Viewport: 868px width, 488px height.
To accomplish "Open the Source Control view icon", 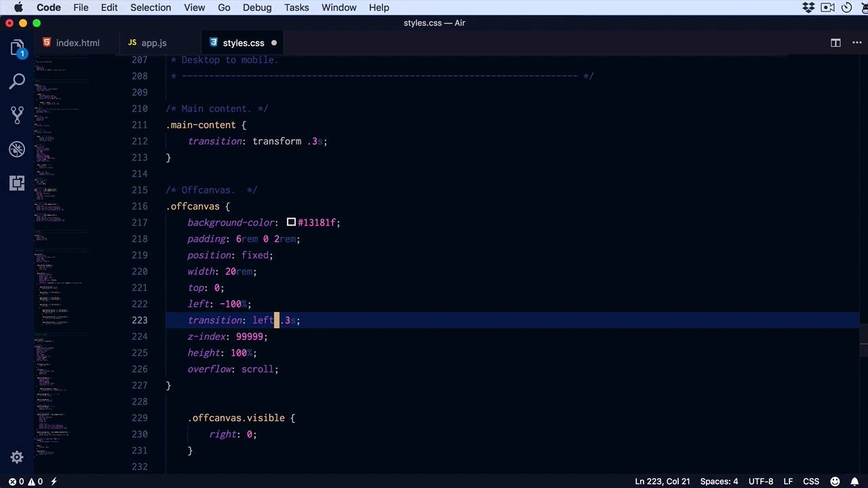I will click(x=18, y=115).
